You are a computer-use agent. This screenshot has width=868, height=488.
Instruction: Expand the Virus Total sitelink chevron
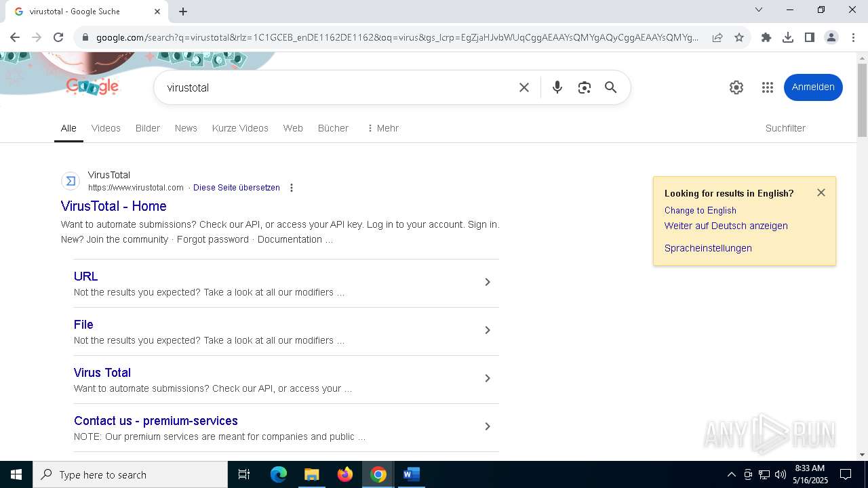[487, 378]
